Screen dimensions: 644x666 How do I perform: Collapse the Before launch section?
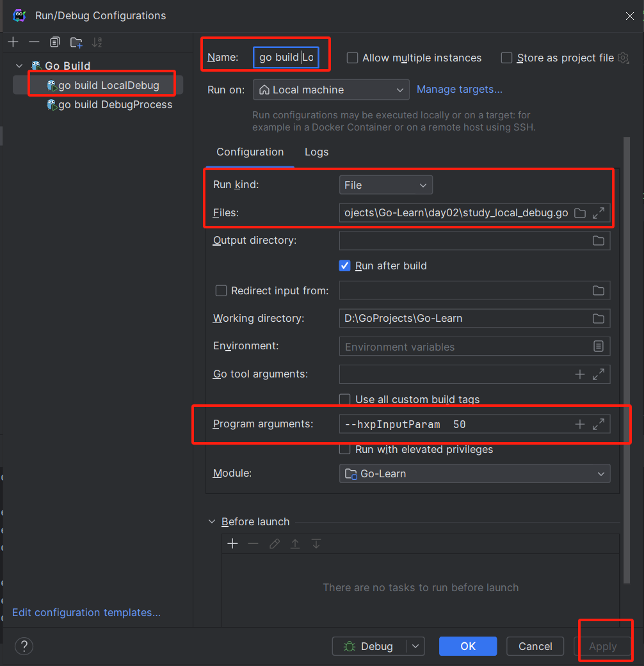(212, 521)
